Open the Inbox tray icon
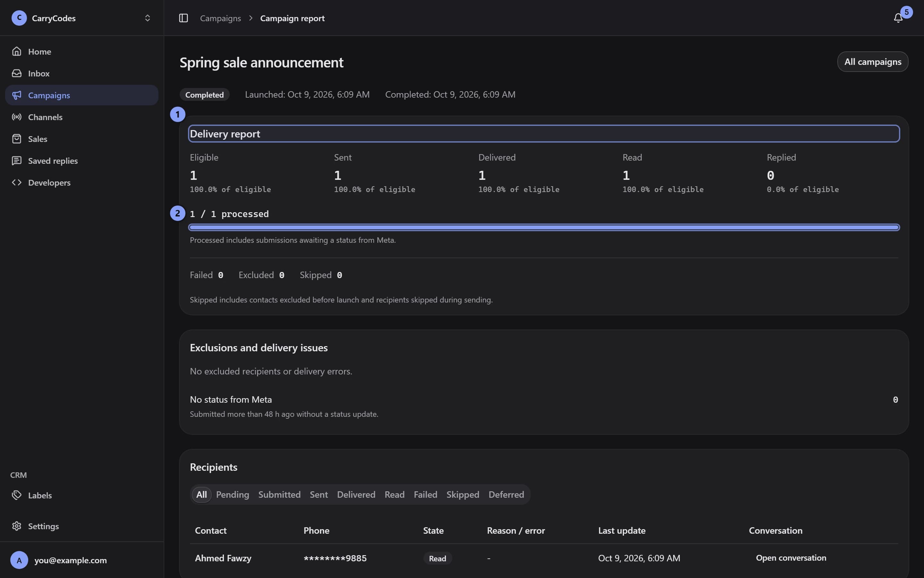The image size is (924, 578). 16,73
